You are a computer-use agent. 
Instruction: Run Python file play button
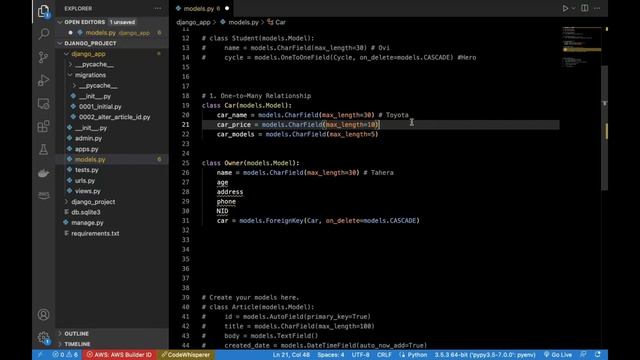[x=565, y=8]
